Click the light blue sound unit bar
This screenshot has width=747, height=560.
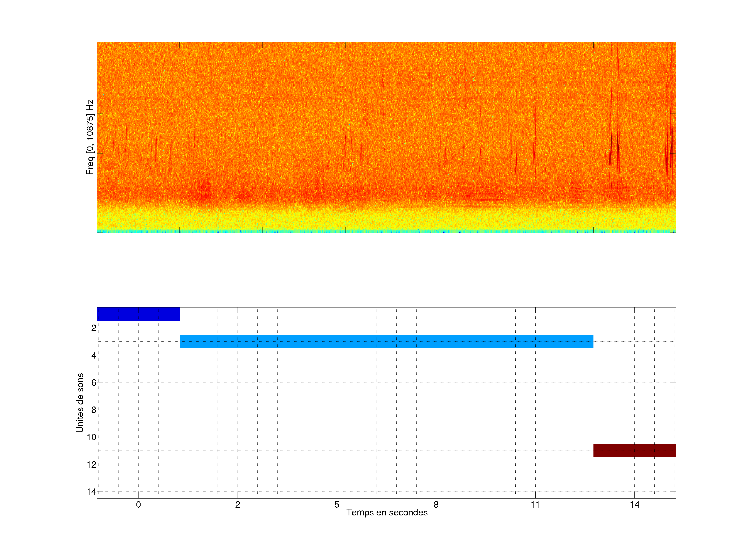click(386, 341)
